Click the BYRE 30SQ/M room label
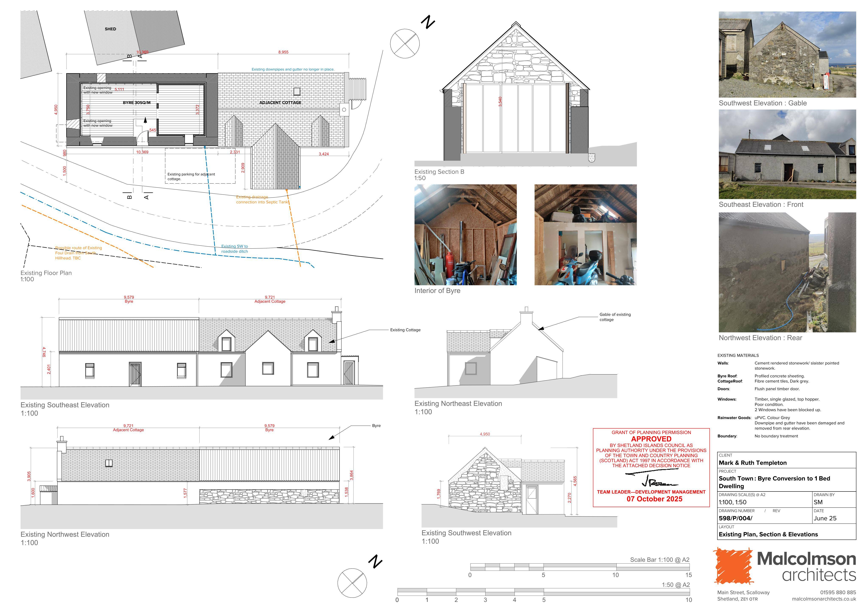The height and width of the screenshot is (614, 868). (x=136, y=102)
